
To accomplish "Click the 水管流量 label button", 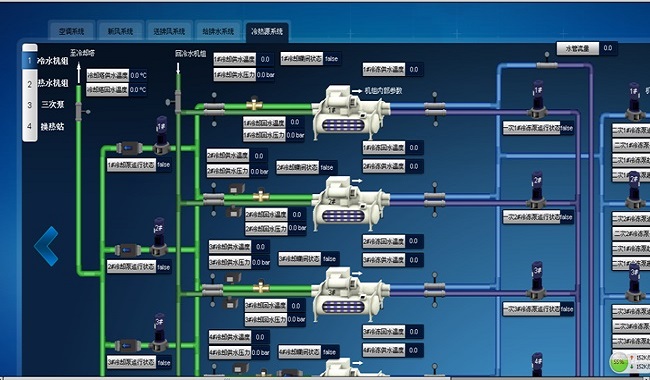I will pos(578,48).
